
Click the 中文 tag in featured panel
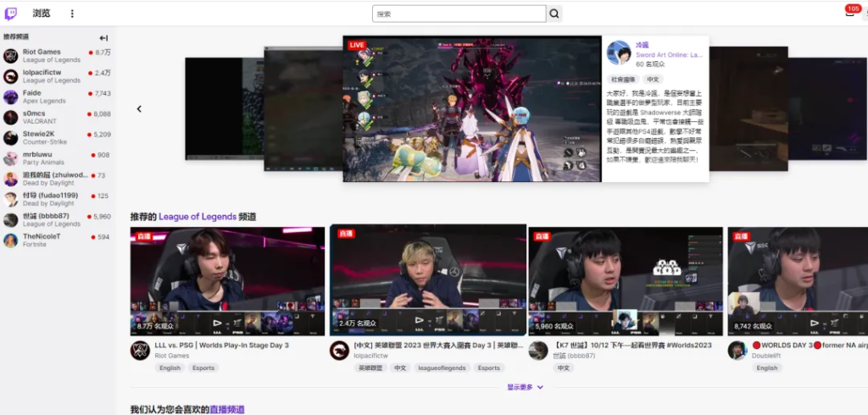pyautogui.click(x=654, y=79)
